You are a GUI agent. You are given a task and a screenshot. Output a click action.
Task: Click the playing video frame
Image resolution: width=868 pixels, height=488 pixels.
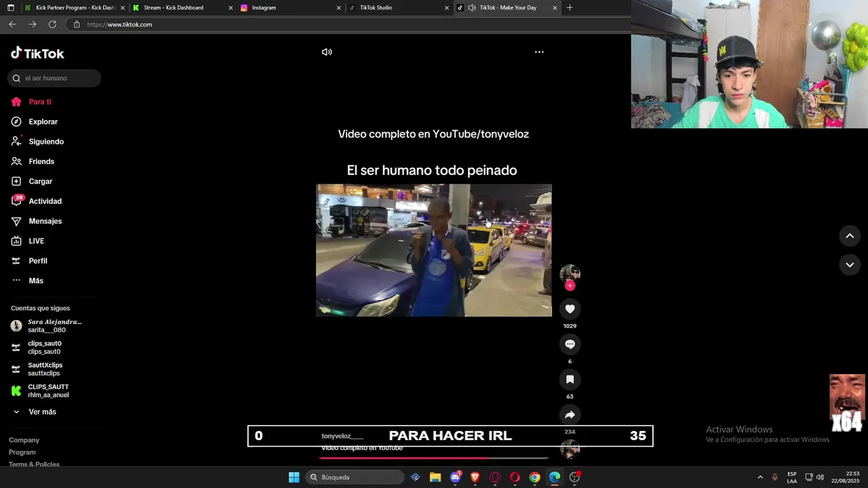click(x=434, y=250)
